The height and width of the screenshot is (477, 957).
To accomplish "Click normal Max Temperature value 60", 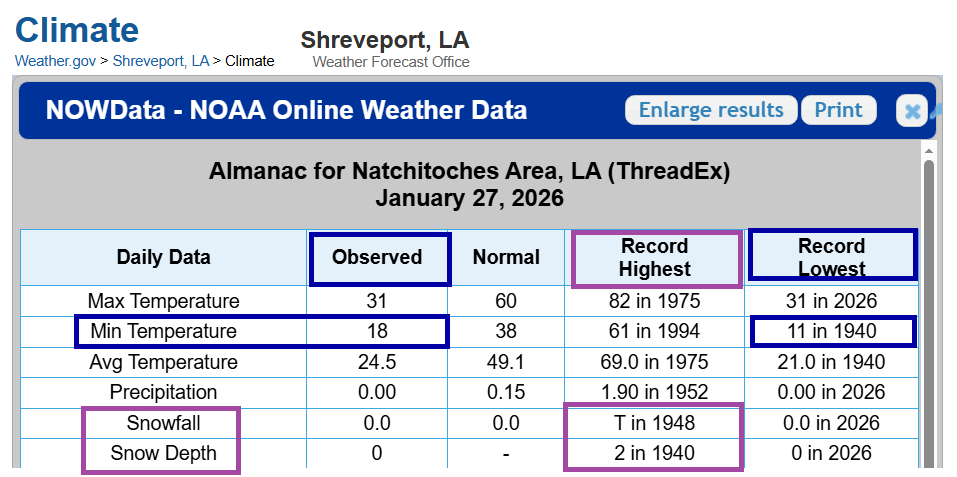I will pos(506,301).
